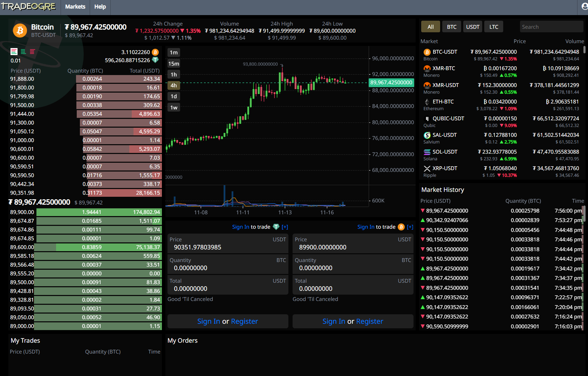
Task: Select the 4h chart interval
Action: click(174, 85)
